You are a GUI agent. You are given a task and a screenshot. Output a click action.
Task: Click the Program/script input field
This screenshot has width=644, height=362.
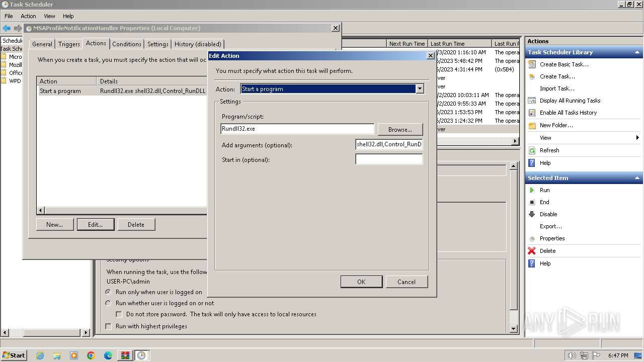click(x=297, y=129)
